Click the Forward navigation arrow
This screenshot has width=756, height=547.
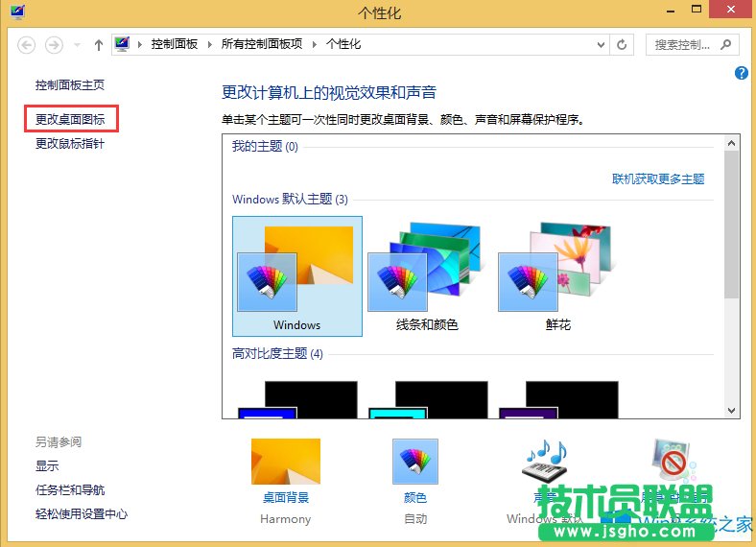pyautogui.click(x=54, y=45)
